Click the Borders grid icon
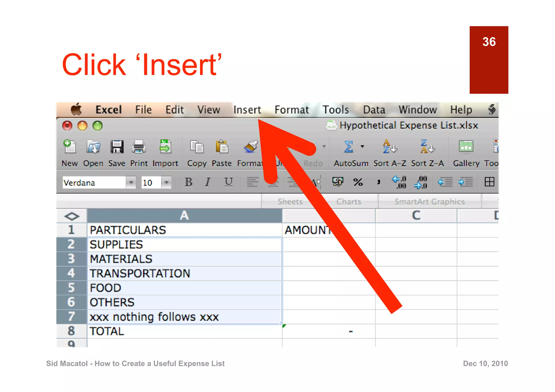The image size is (555, 392). pyautogui.click(x=489, y=182)
